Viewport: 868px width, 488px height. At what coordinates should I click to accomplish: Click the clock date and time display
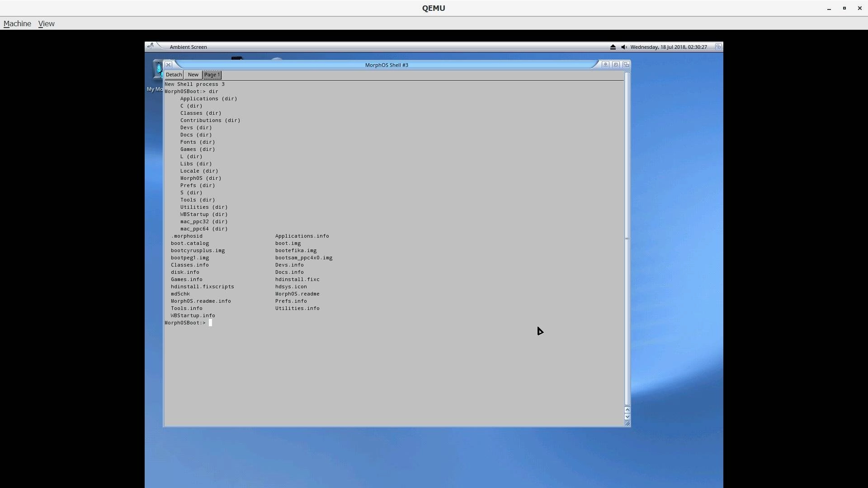(x=669, y=47)
